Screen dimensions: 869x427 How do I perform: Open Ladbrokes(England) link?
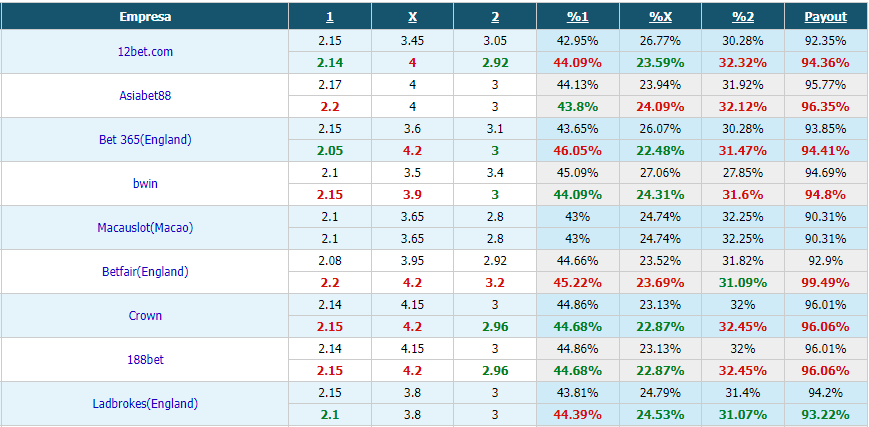pyautogui.click(x=145, y=404)
